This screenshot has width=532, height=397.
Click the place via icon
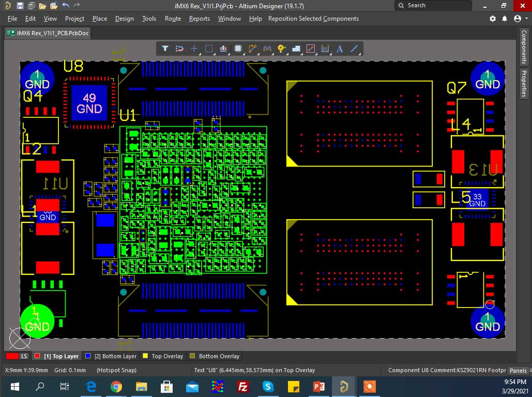(281, 49)
